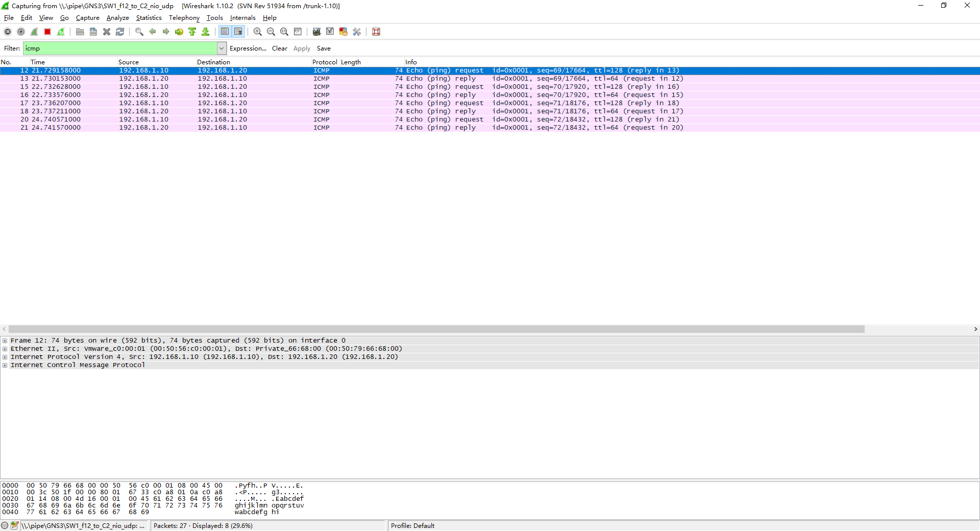Go to packet number icon
This screenshot has width=980, height=531.
tap(179, 32)
